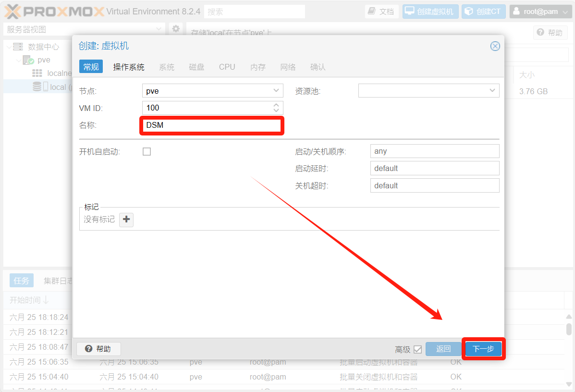Select the local storage icon
Viewport: 575px width, 392px height.
[37, 87]
